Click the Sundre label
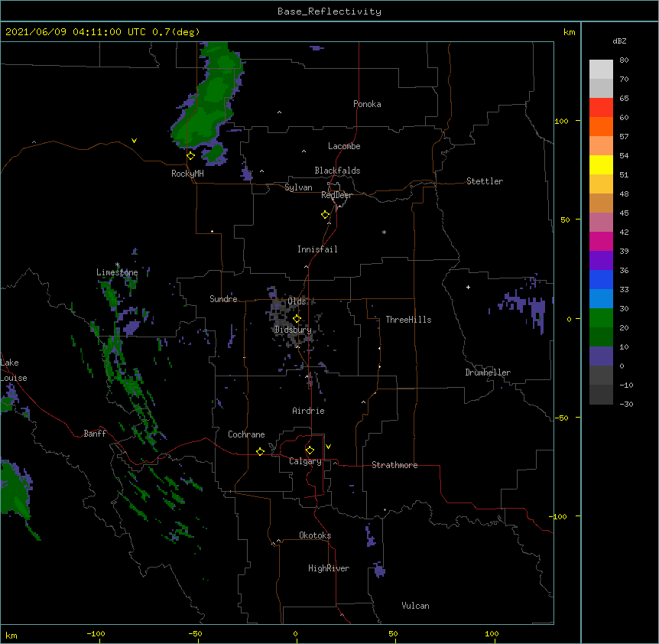 [223, 299]
